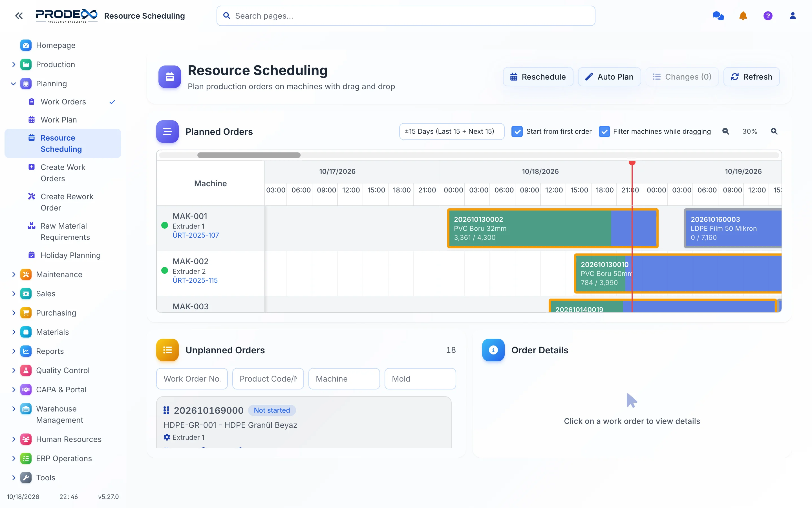This screenshot has width=812, height=508.
Task: Open the ÜRT-2025-107 link
Action: click(x=196, y=235)
